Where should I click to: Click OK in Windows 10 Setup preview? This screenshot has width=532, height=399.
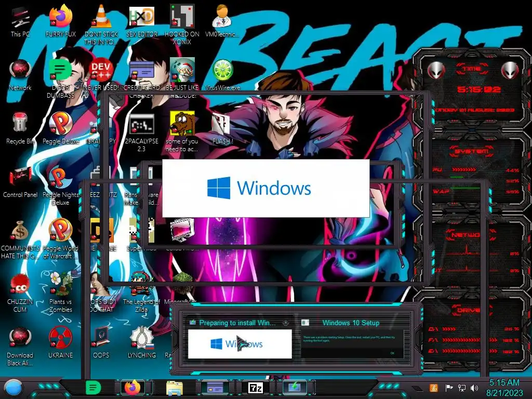(x=392, y=353)
